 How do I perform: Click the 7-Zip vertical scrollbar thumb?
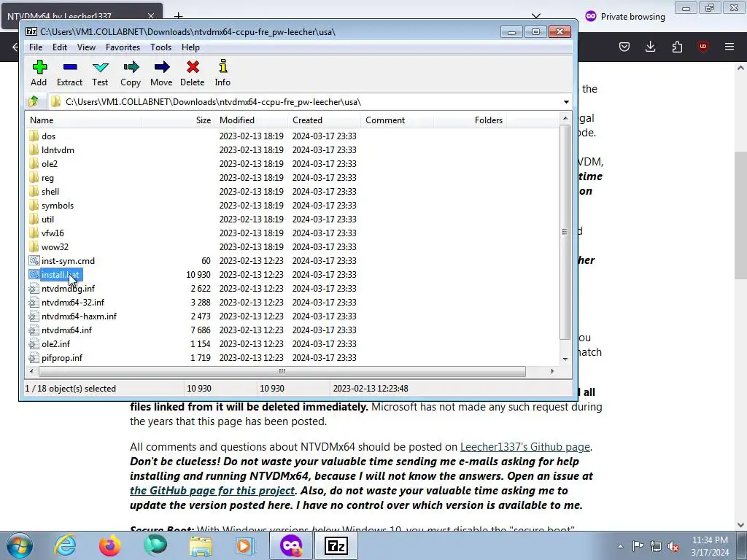(x=565, y=232)
